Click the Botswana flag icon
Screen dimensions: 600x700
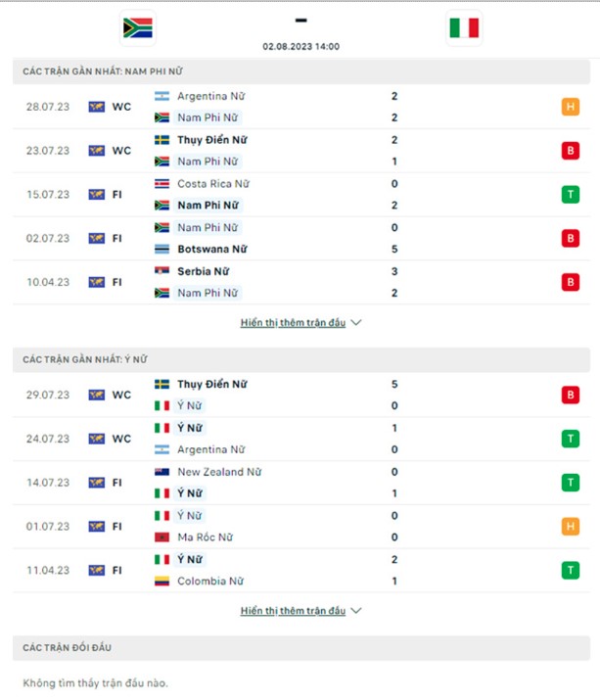[162, 250]
